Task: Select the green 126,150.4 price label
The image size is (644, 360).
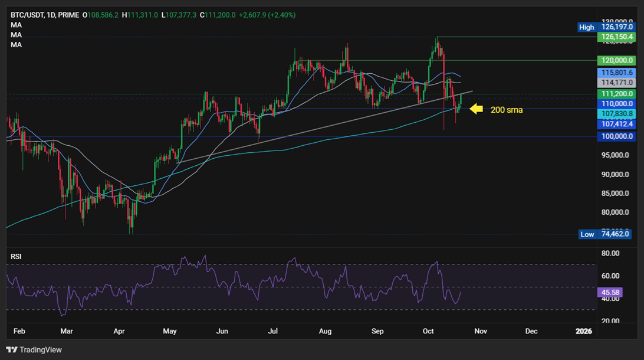Action: coord(616,37)
